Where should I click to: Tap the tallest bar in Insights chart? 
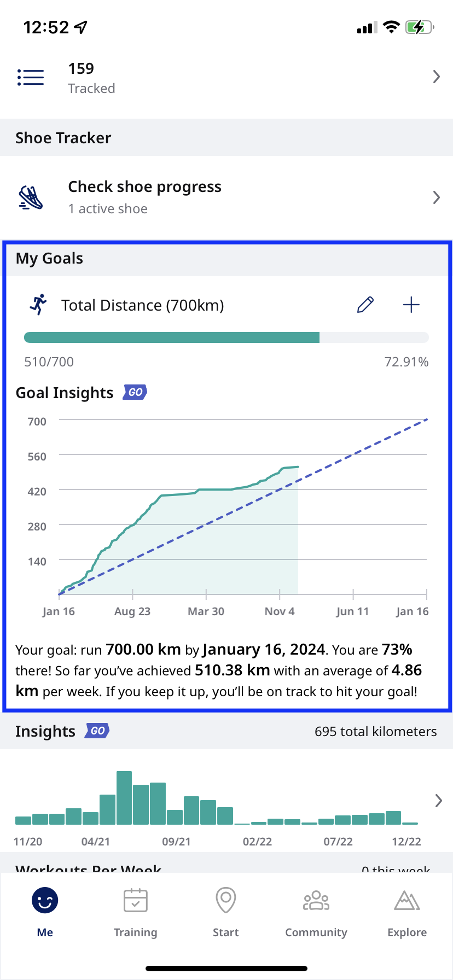[x=124, y=797]
